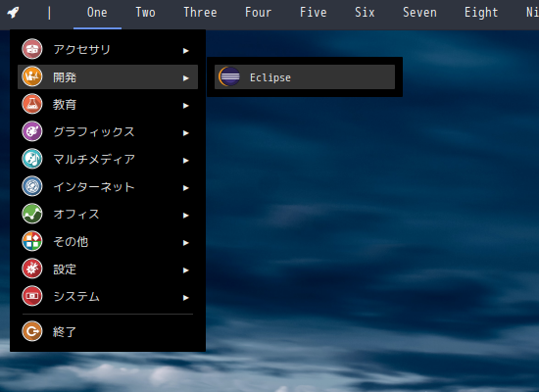This screenshot has width=539, height=392.
Task: Expand the その他 submenu arrow
Action: point(185,243)
